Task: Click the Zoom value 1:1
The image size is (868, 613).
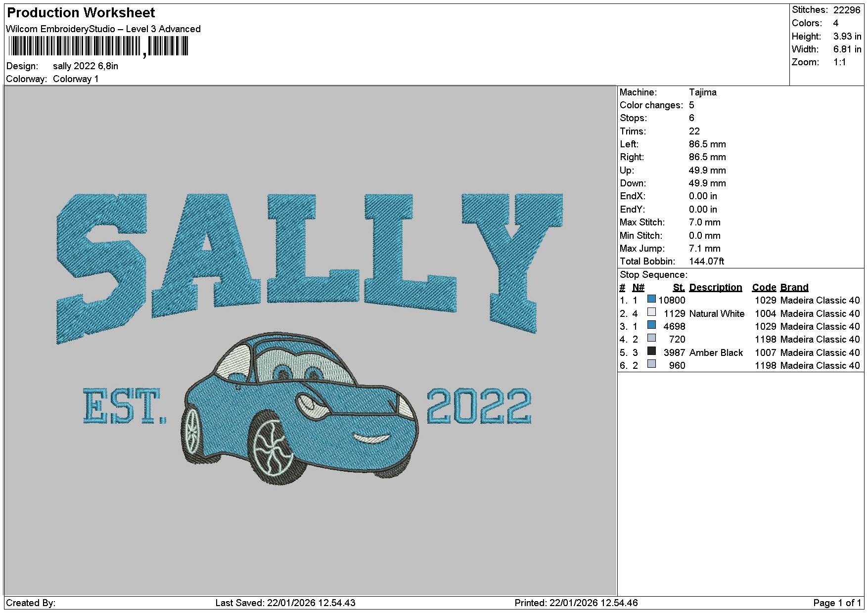Action: point(840,62)
